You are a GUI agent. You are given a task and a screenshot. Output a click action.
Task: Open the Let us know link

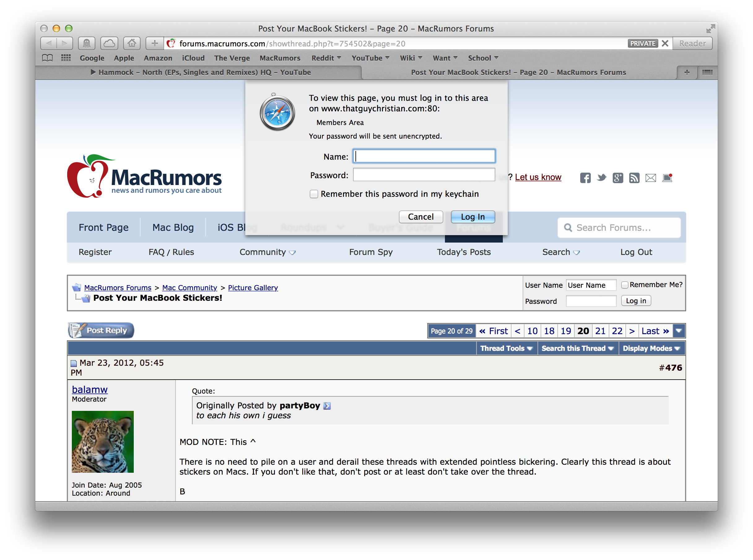538,177
